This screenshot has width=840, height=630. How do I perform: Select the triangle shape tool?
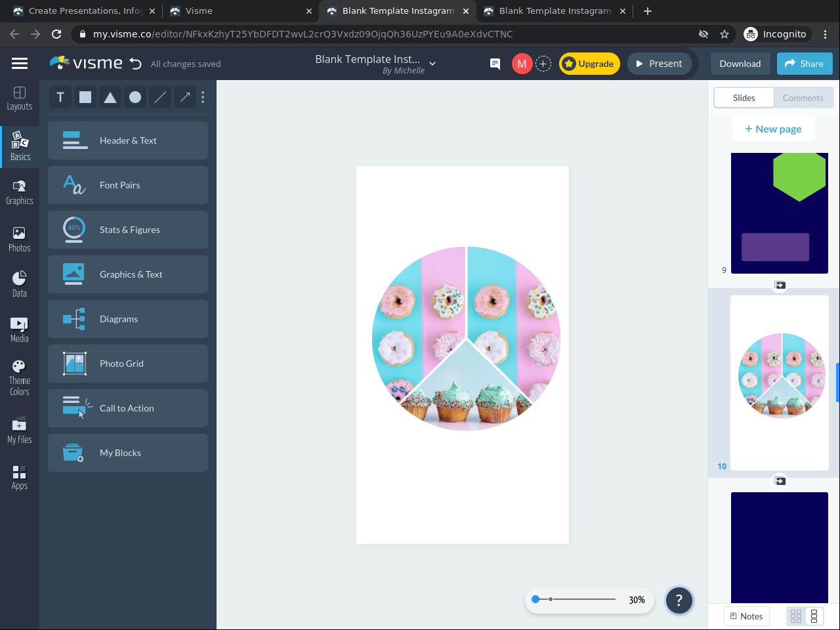(x=110, y=97)
